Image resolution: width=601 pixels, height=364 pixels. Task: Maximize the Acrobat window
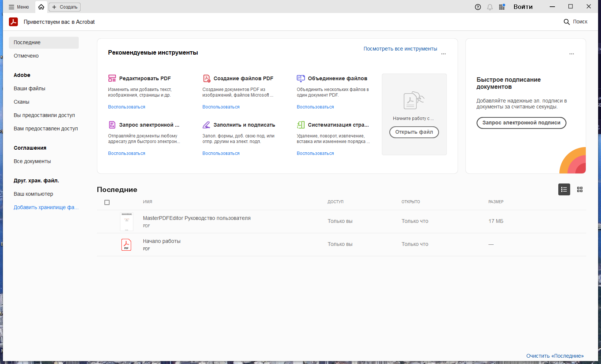click(x=571, y=7)
